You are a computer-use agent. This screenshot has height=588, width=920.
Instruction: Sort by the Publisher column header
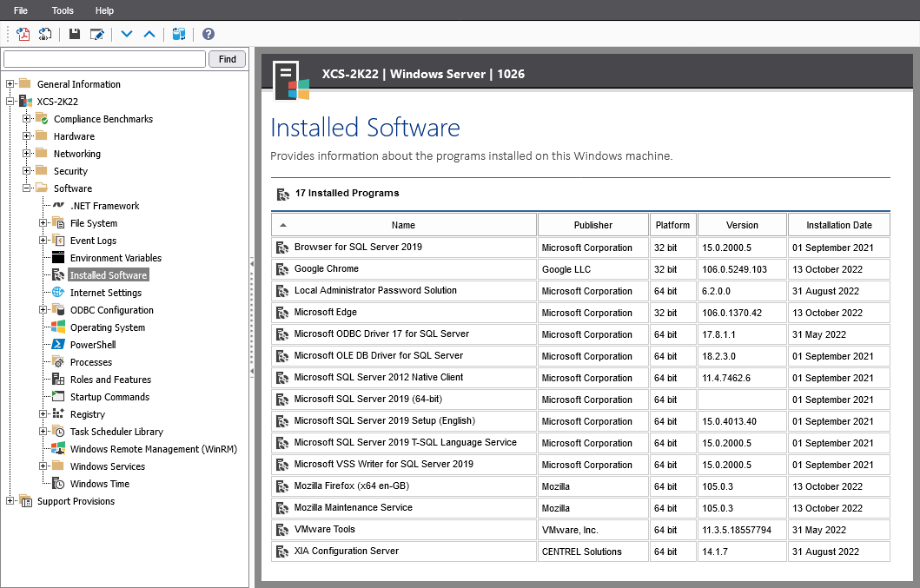coord(592,225)
